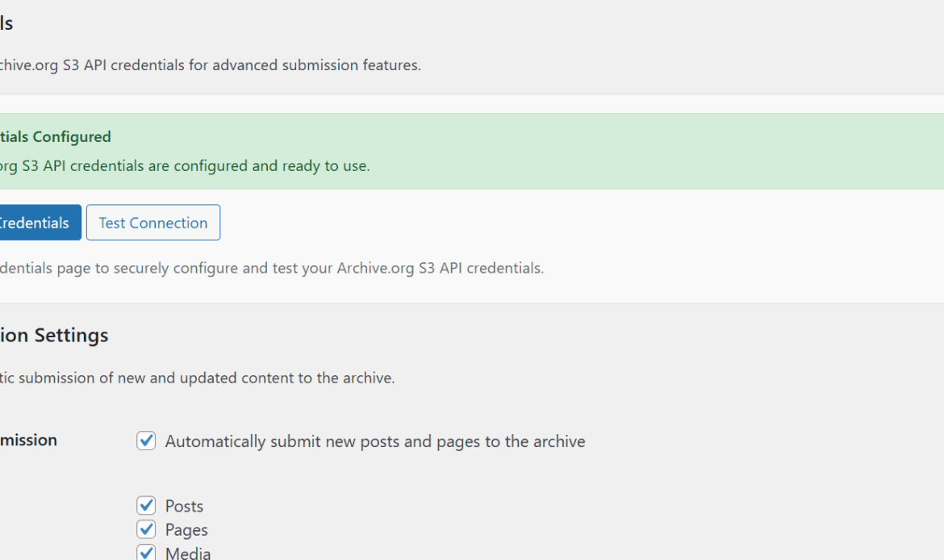Click blank space inside the green success notice
The image size is (944, 560).
tap(645, 152)
